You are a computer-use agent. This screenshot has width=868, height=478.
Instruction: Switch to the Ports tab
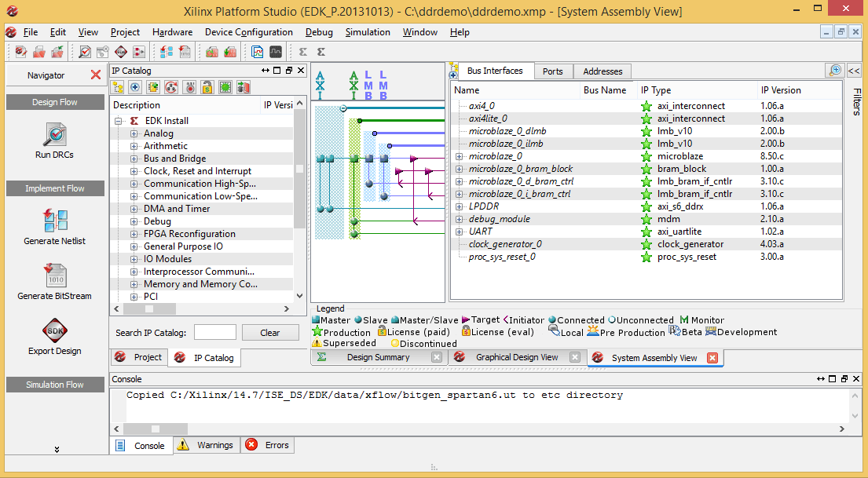tap(553, 71)
